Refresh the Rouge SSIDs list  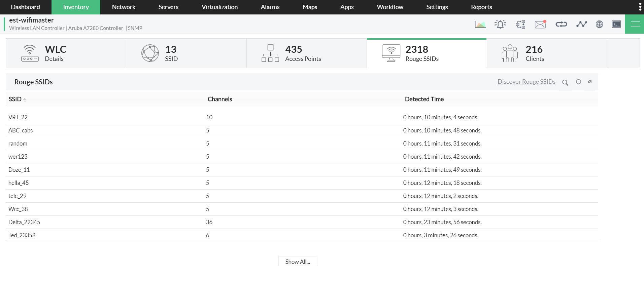[x=578, y=82]
